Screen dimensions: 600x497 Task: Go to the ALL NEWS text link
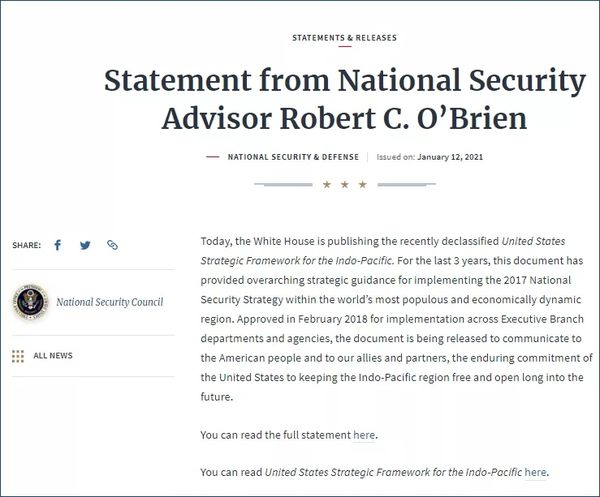53,356
